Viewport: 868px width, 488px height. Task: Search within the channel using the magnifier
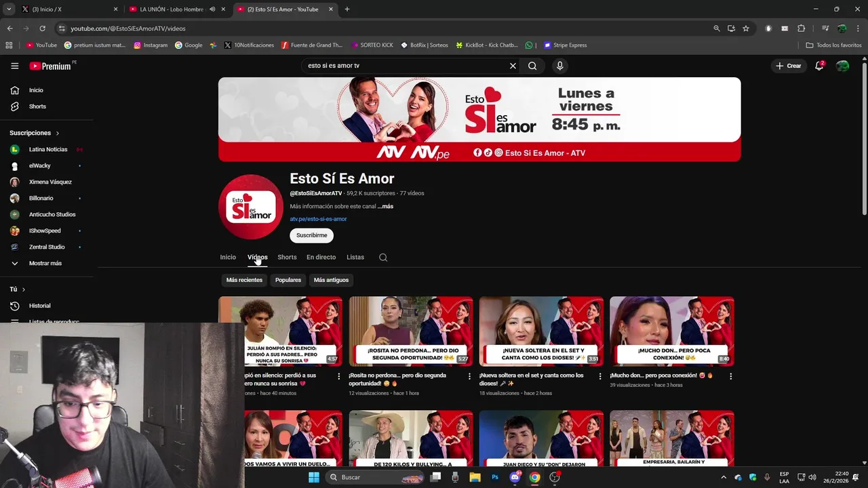click(x=383, y=258)
